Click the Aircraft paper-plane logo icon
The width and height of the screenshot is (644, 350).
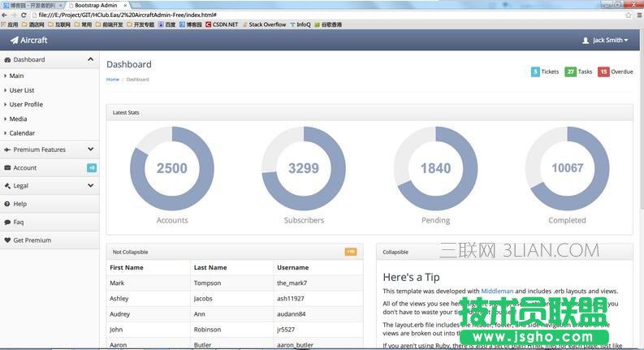(15, 40)
